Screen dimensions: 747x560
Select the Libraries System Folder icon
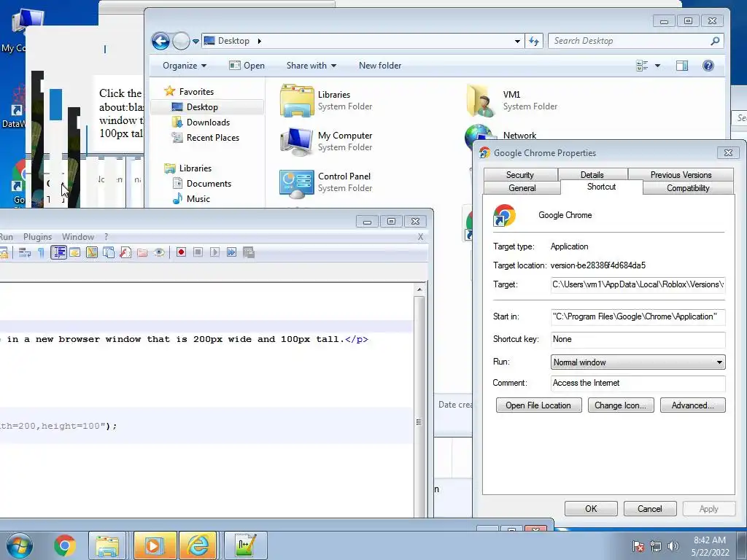point(297,101)
